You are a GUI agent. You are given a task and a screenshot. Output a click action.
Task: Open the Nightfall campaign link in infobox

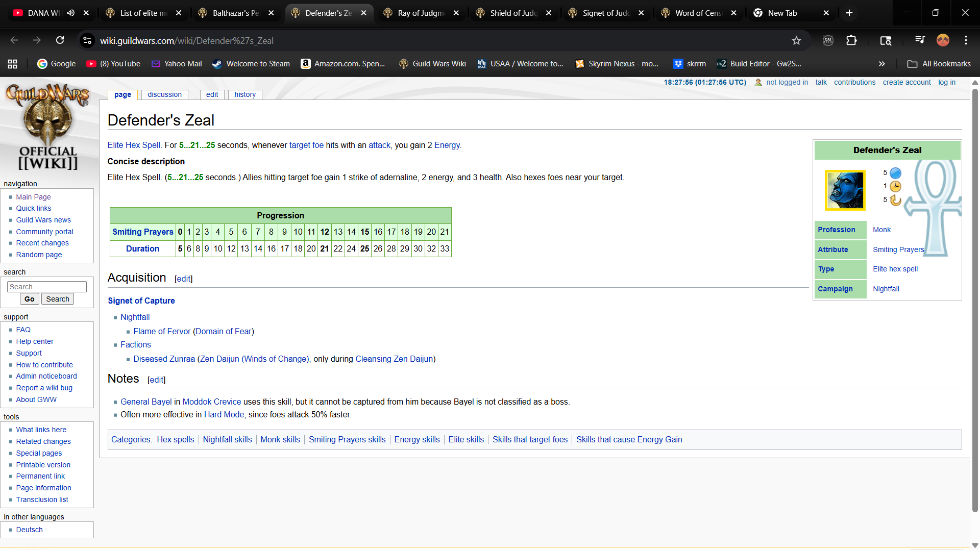click(x=886, y=289)
